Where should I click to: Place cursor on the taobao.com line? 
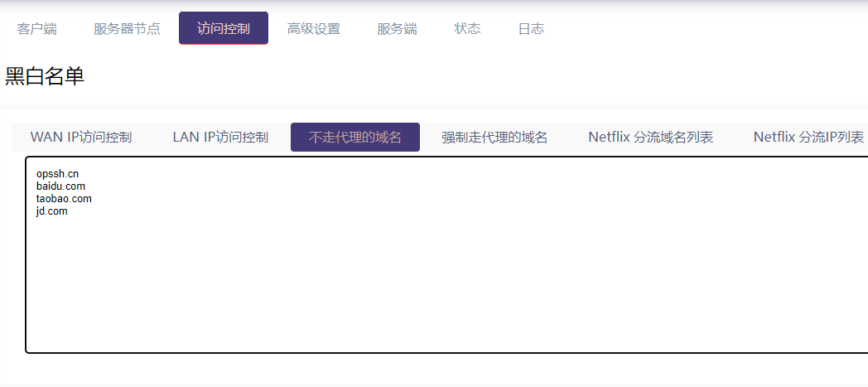pos(65,198)
